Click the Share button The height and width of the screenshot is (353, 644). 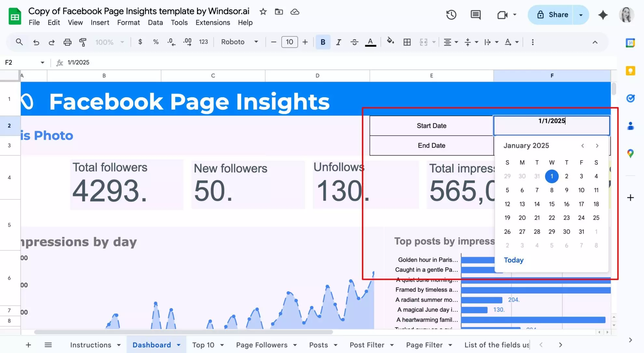click(553, 15)
